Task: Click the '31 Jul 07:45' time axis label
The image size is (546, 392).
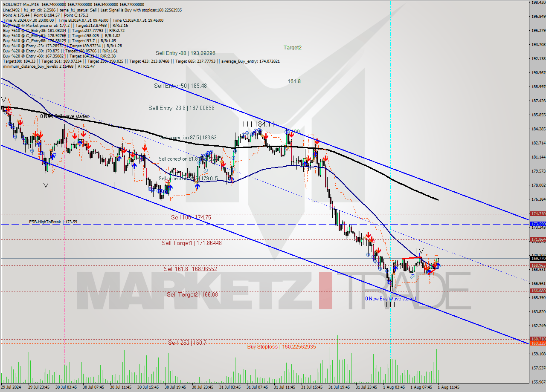Action: [257, 387]
